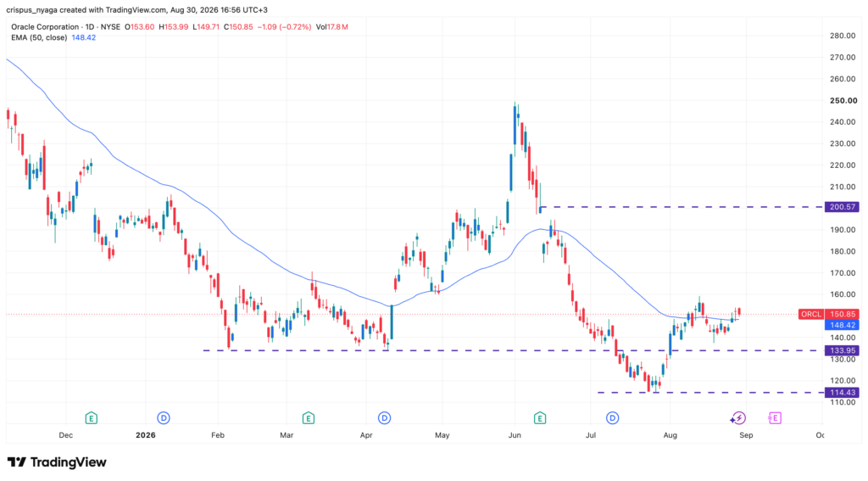Click the Sep label on time axis
The image size is (868, 481).
coord(746,435)
